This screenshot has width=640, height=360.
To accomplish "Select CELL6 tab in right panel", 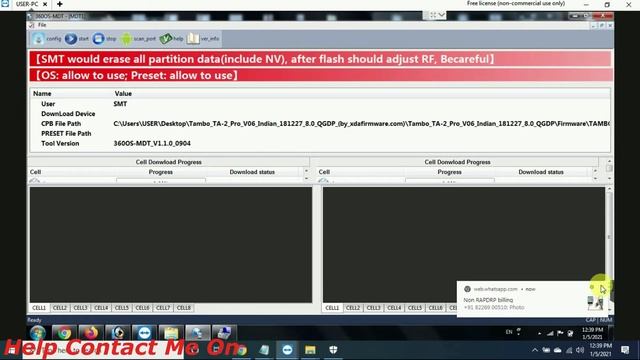I will pyautogui.click(x=436, y=308).
